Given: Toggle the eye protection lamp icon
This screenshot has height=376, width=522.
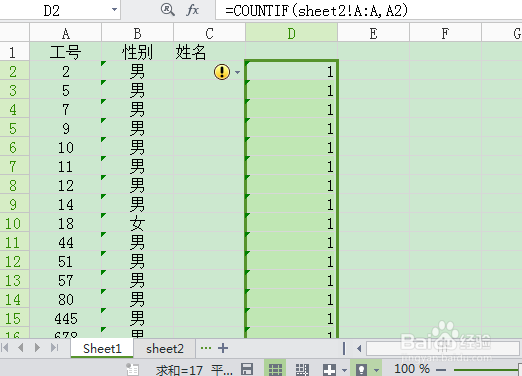Looking at the screenshot, I should [362, 369].
